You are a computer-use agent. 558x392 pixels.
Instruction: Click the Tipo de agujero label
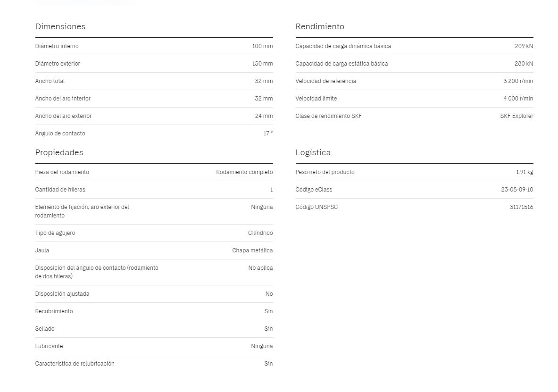55,233
